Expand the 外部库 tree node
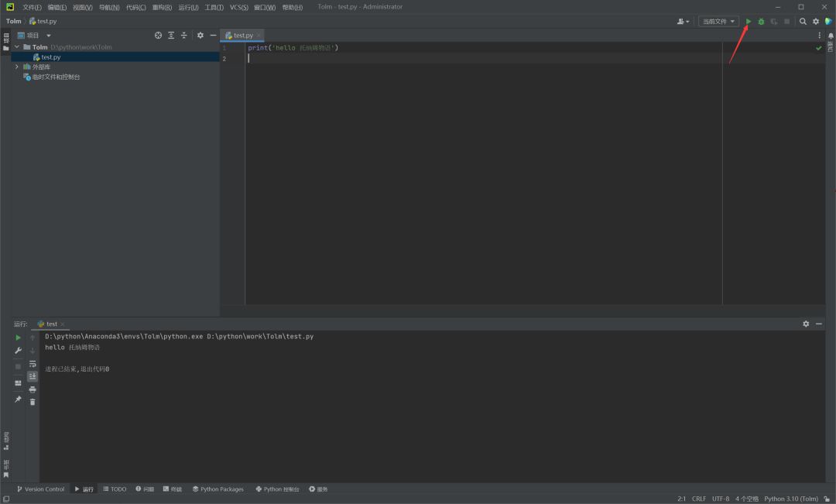 point(17,67)
